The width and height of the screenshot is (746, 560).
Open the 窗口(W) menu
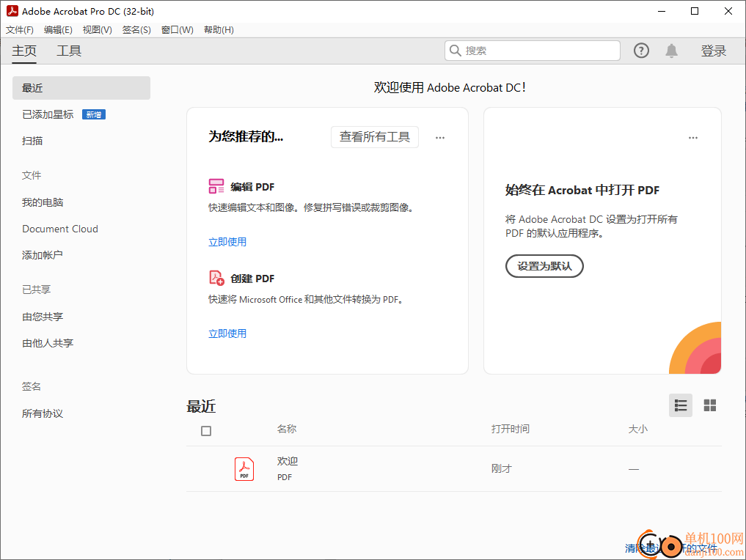[x=177, y=30]
